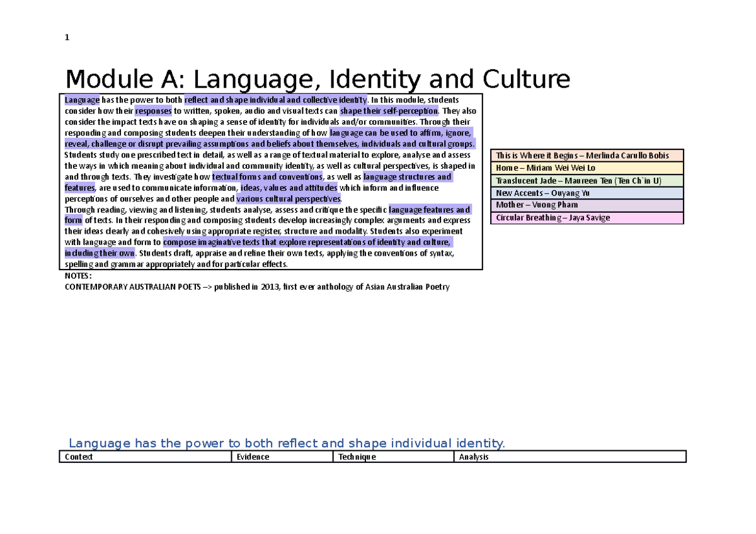Select the Analysis column header
756x534 pixels.
pyautogui.click(x=472, y=457)
